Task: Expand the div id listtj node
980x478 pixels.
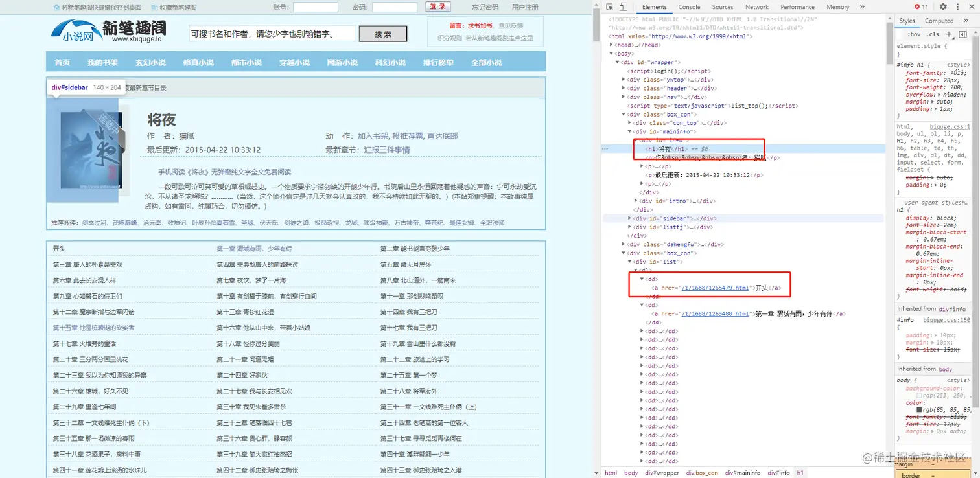Action: point(629,227)
